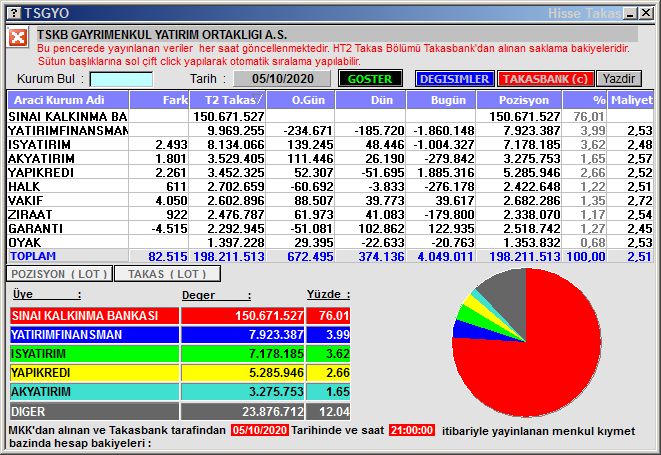Click the blue pie chart slice

pos(468,331)
